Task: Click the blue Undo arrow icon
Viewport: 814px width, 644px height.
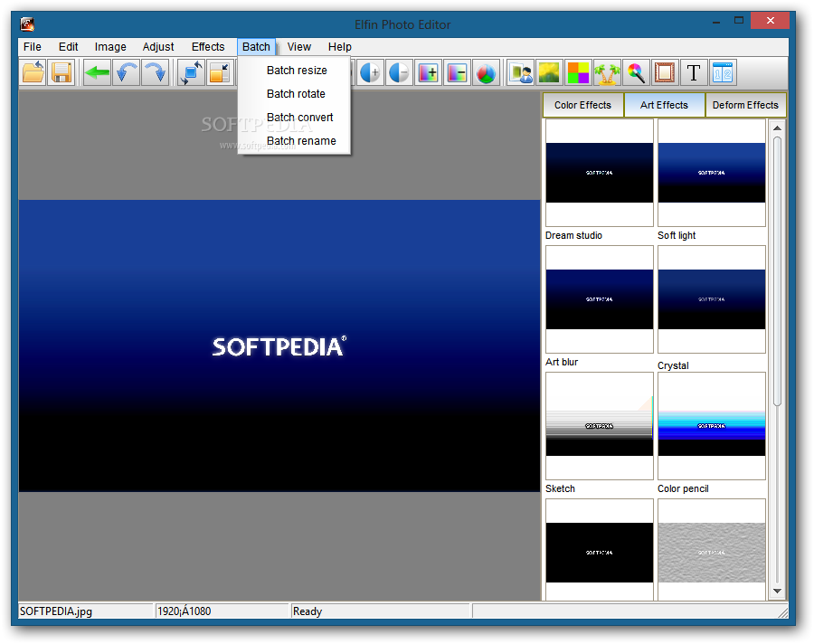Action: 126,72
